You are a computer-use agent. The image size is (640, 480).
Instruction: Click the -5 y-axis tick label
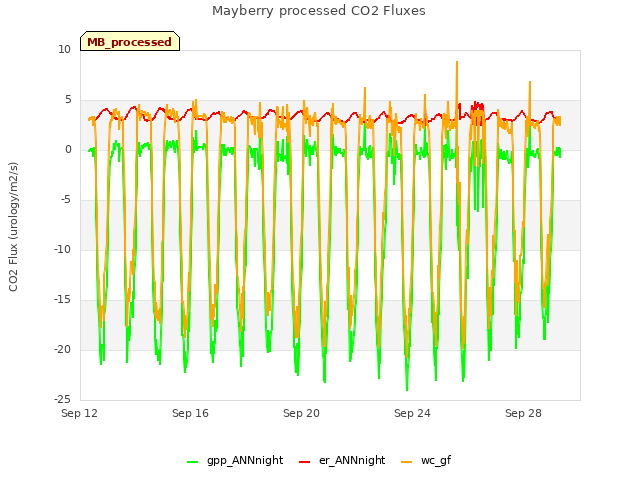click(x=66, y=200)
